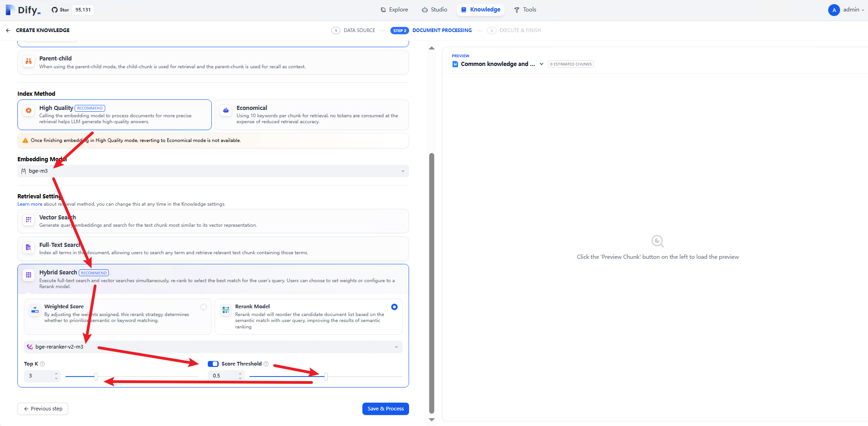Click the Rerank Model icon
Viewport: 868px width, 426px height.
coord(226,310)
